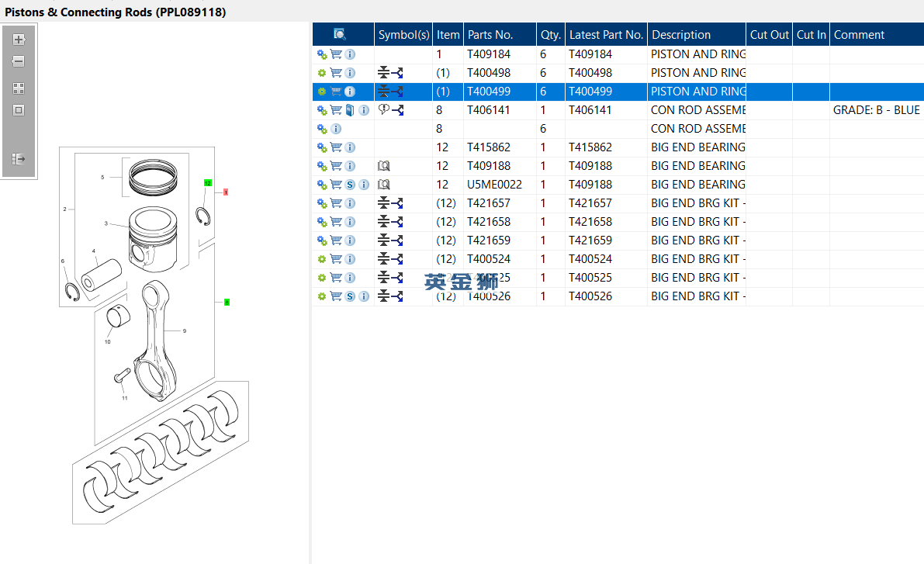Image resolution: width=924 pixels, height=564 pixels.
Task: Open info for part T409184
Action: tap(350, 54)
